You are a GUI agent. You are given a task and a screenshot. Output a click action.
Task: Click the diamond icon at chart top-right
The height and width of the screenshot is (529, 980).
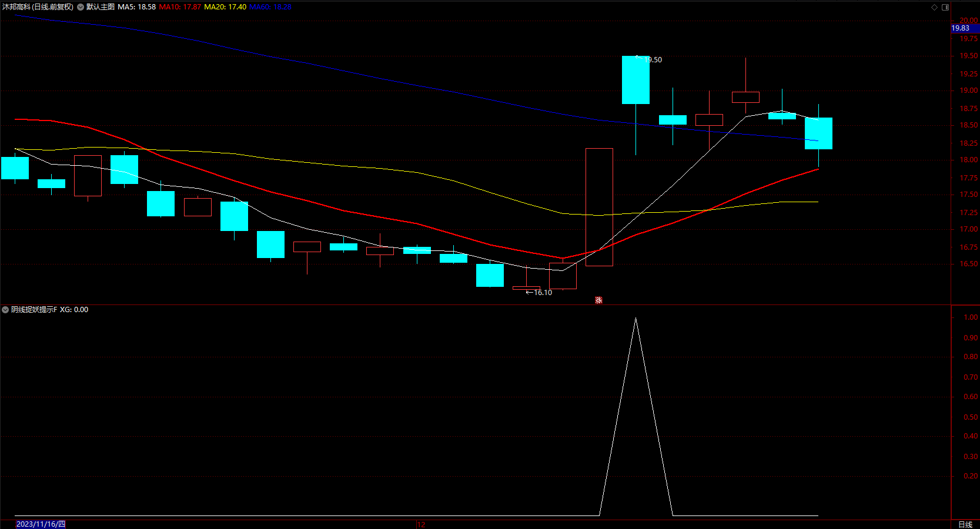pyautogui.click(x=934, y=7)
